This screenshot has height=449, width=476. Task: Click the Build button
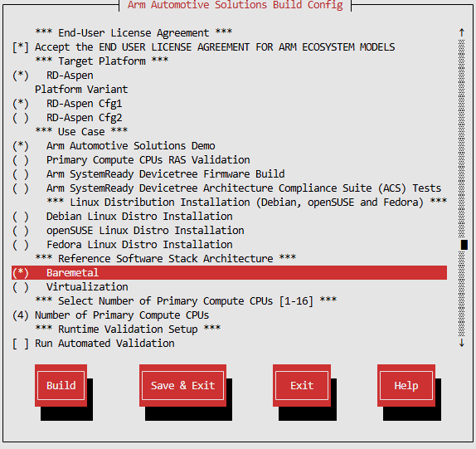click(61, 385)
